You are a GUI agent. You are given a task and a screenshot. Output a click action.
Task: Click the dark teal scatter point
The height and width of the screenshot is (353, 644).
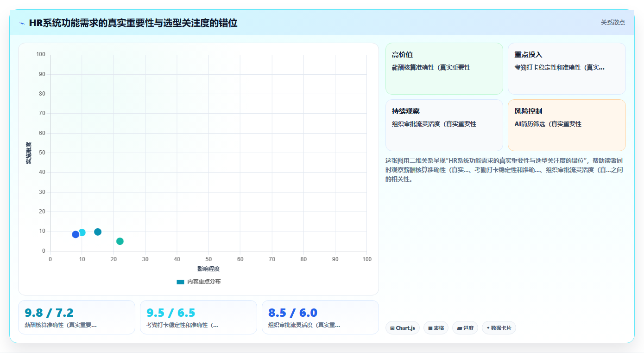98,232
